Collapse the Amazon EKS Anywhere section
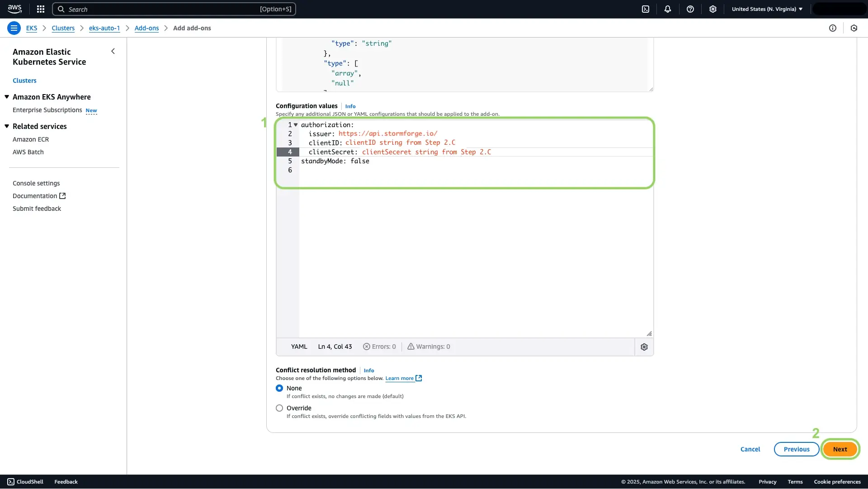The image size is (868, 489). pyautogui.click(x=7, y=97)
